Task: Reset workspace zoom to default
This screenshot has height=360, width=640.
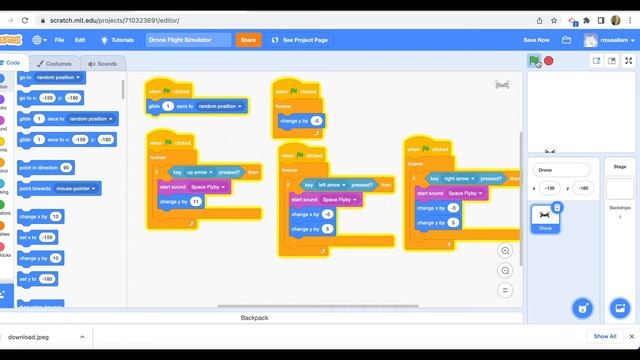Action: [505, 290]
